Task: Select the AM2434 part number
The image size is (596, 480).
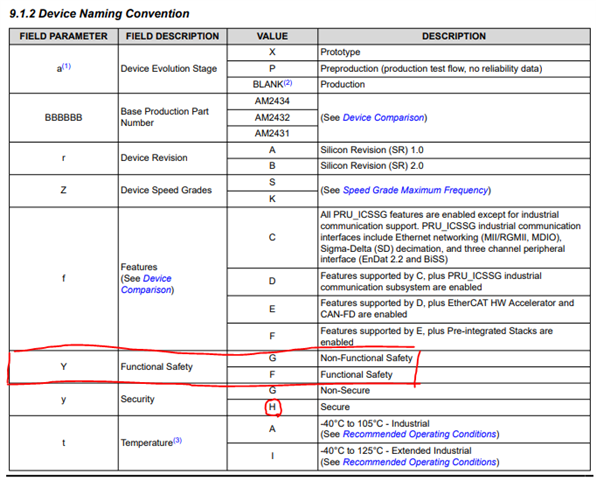Action: [272, 101]
